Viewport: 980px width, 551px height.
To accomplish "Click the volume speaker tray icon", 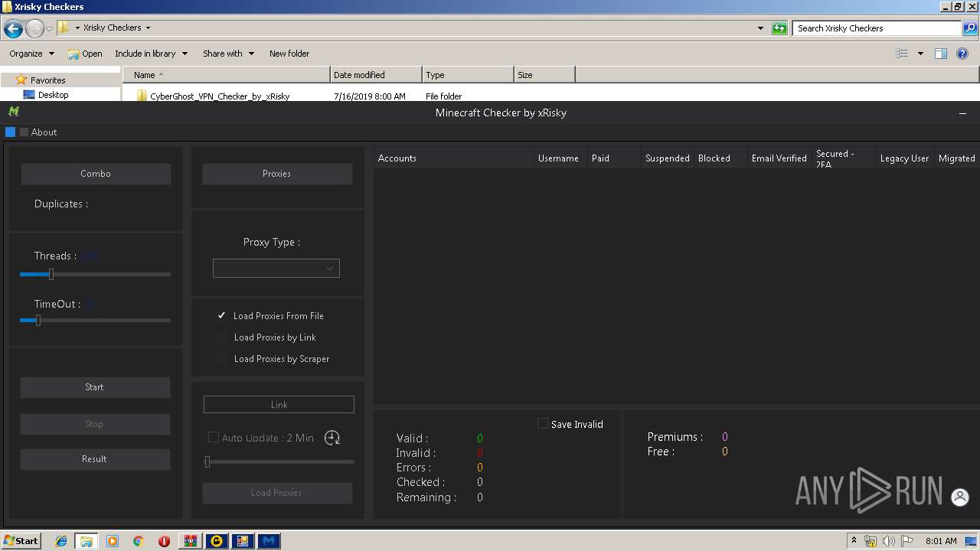I will [888, 541].
